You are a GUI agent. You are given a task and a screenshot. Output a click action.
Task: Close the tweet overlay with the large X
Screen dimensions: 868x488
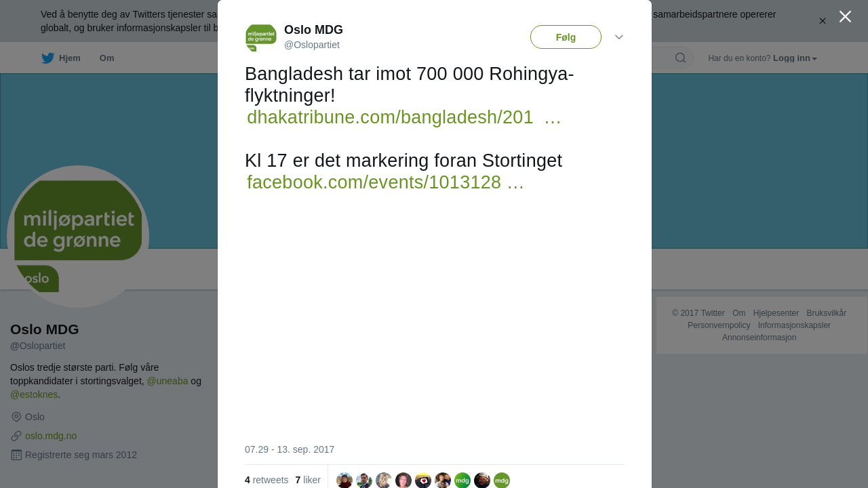tap(845, 16)
